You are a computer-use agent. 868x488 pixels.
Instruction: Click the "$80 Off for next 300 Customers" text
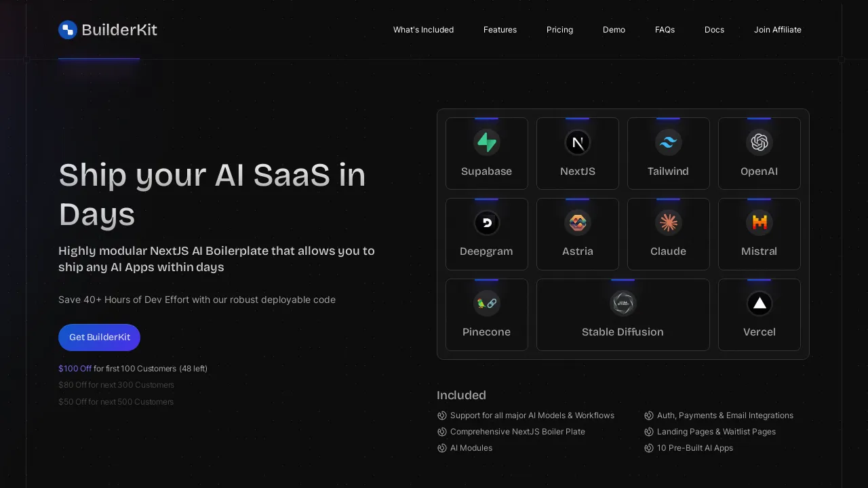tap(116, 385)
